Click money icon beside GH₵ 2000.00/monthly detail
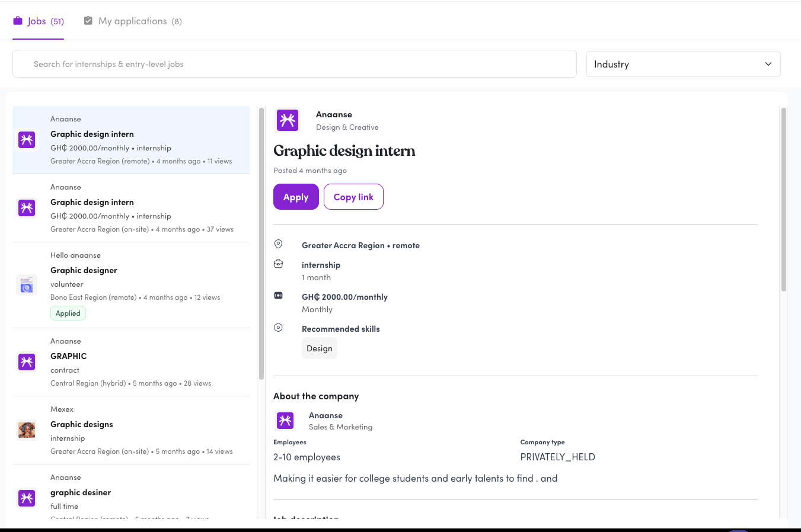This screenshot has height=532, width=801. [278, 296]
